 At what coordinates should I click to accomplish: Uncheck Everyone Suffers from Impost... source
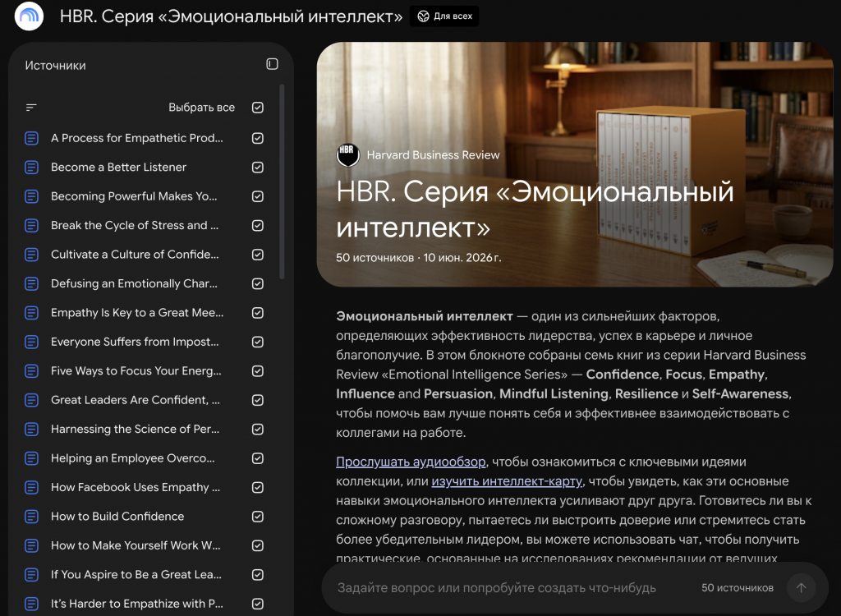click(257, 342)
